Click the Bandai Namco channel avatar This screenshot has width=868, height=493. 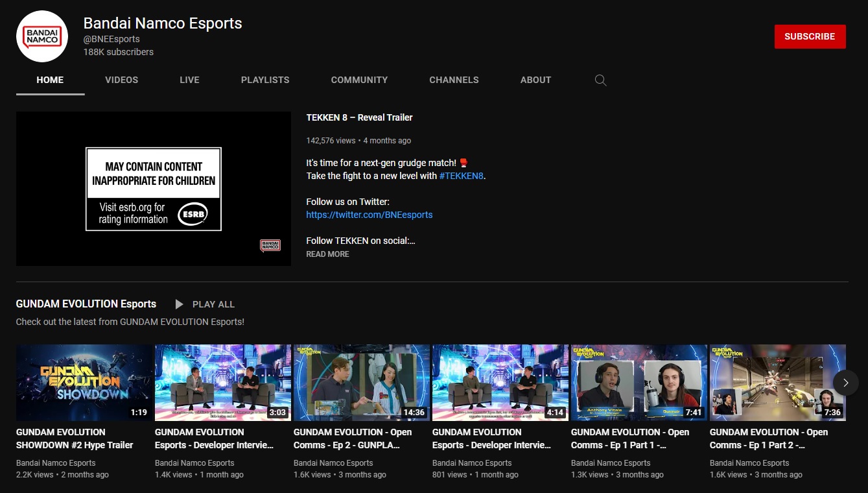42,36
